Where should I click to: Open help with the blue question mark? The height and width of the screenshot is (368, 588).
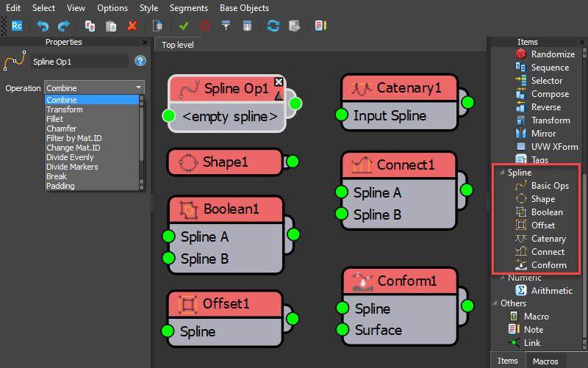[x=140, y=61]
